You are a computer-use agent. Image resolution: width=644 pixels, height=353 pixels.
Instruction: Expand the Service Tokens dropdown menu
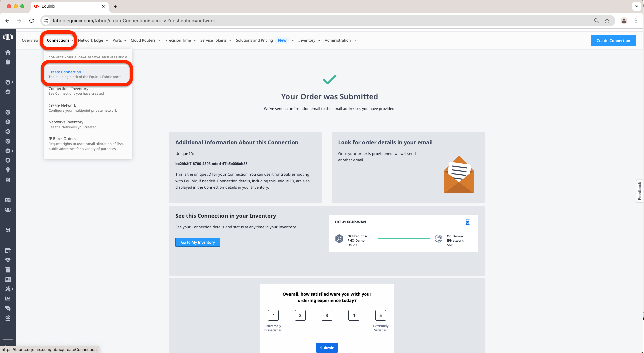(x=216, y=40)
